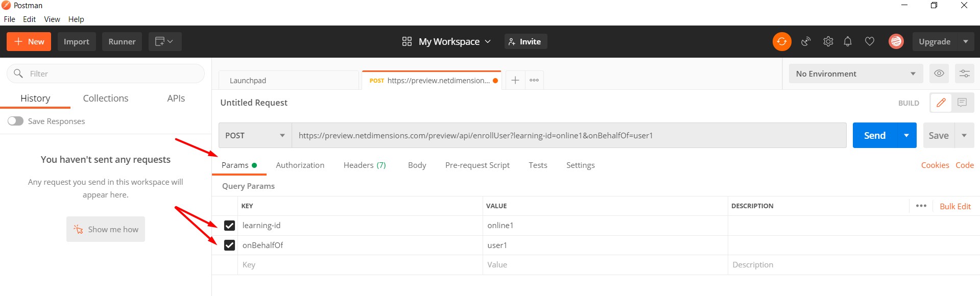The width and height of the screenshot is (980, 296).
Task: Open the Tests tab
Action: 538,165
